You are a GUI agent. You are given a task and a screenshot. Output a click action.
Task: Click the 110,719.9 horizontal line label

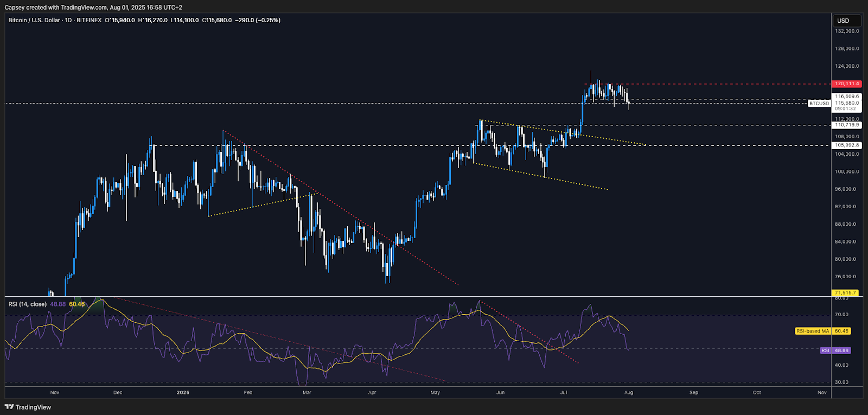click(847, 125)
